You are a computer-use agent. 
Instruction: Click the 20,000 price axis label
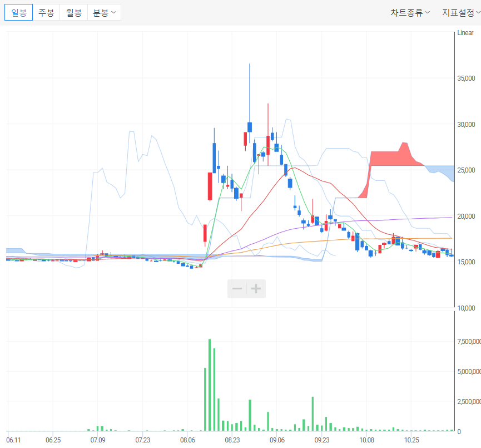[466, 216]
